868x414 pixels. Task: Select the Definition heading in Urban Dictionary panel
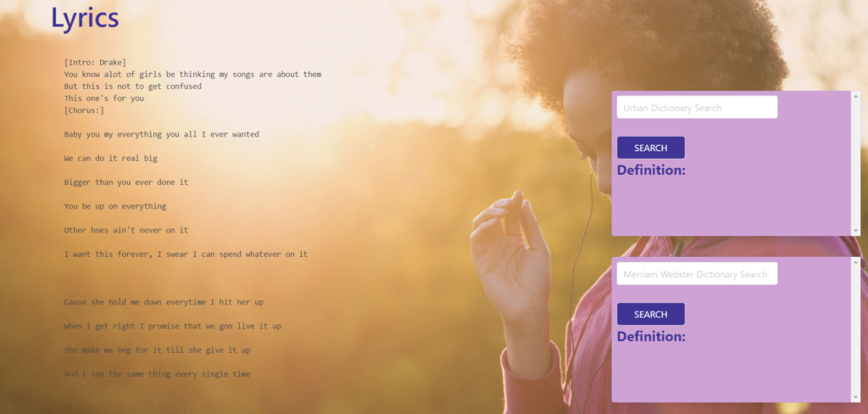point(651,171)
